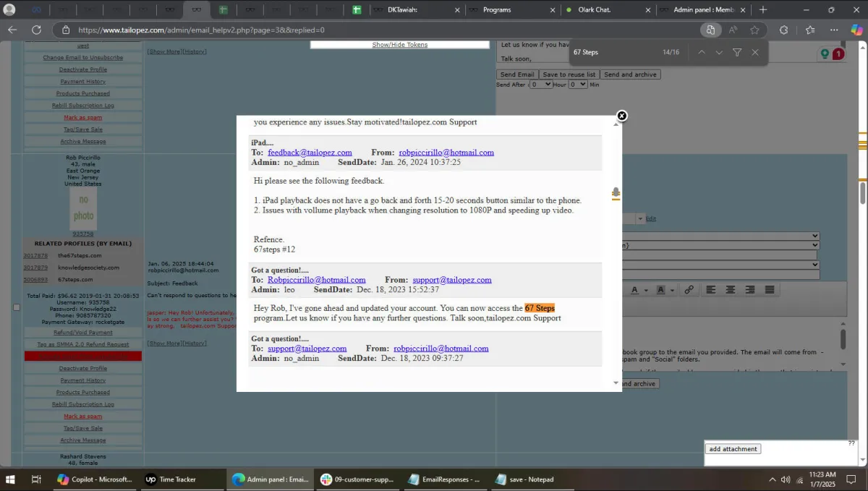Insert link using editor toolbar icon
868x491 pixels.
(689, 290)
